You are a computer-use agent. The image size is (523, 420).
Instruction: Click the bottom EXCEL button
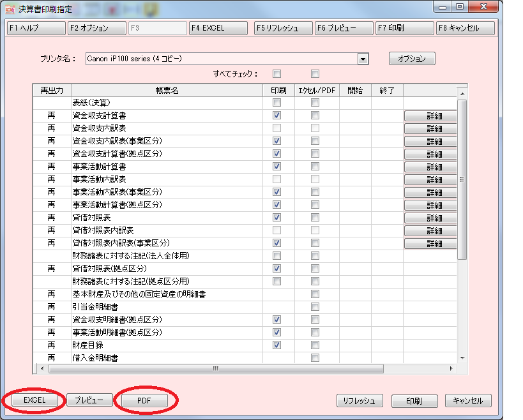[35, 400]
